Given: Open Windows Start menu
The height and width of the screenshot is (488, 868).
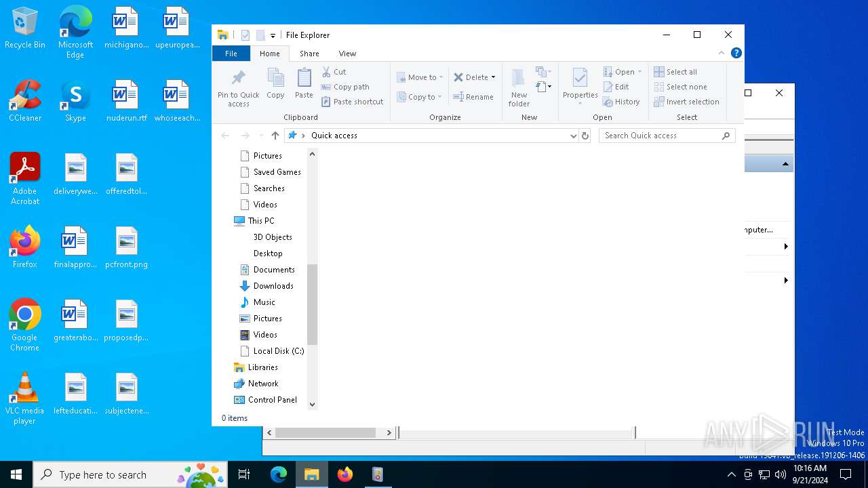Looking at the screenshot, I should 16,474.
